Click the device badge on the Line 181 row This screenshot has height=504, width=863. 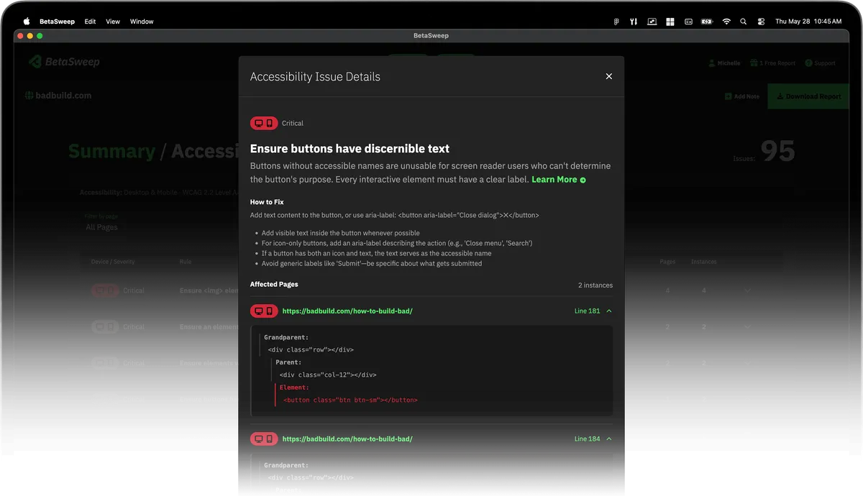click(264, 311)
